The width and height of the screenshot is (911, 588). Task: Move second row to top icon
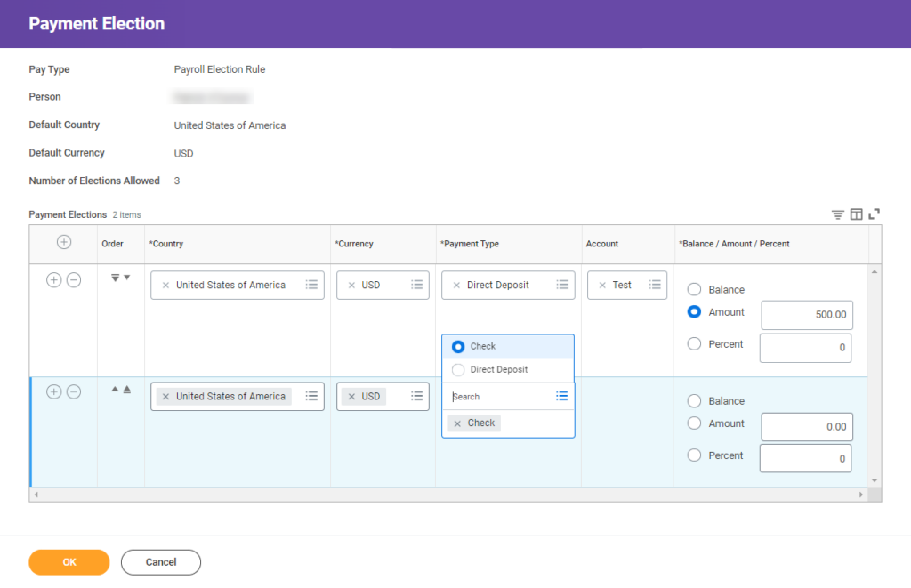126,390
